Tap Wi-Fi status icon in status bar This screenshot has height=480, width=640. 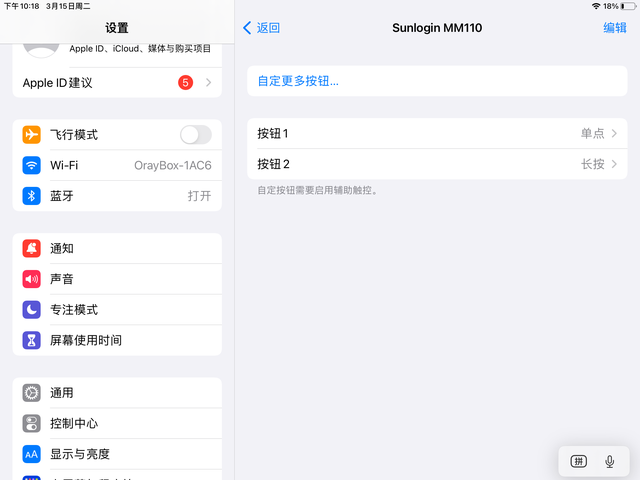[x=596, y=6]
